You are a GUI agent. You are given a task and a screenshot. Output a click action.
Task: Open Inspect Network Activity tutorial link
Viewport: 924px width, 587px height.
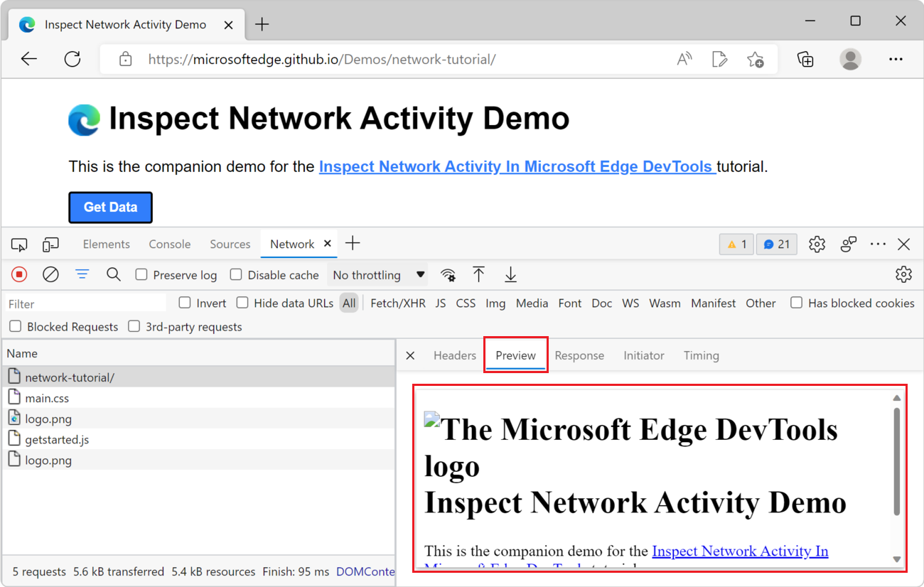tap(517, 167)
